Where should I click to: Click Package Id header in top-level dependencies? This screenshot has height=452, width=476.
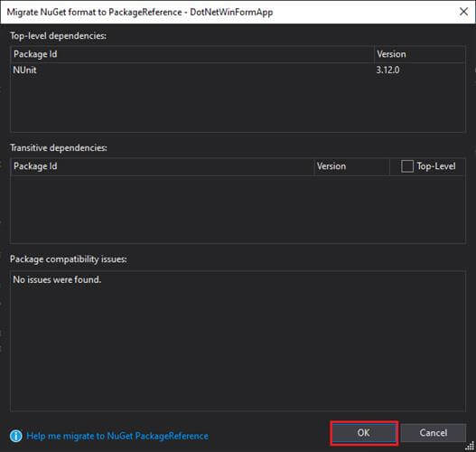coord(35,54)
